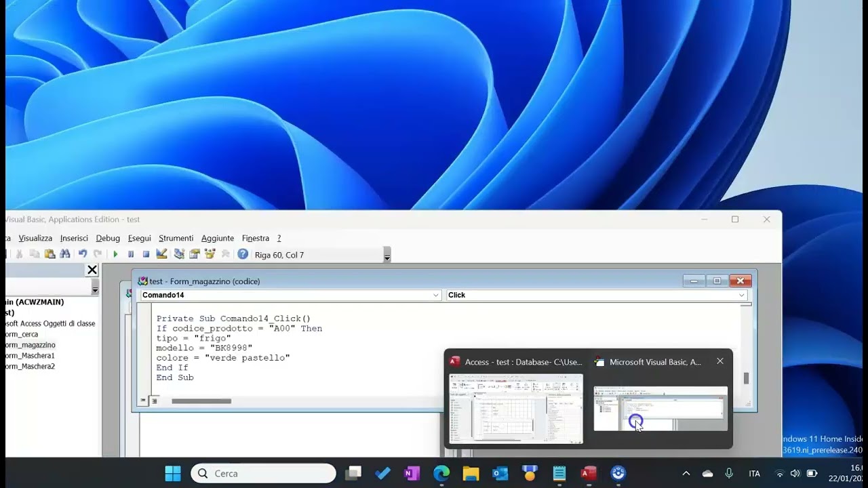Select Form_magazzino in project tree
Screen dimensions: 868x488
click(30, 345)
